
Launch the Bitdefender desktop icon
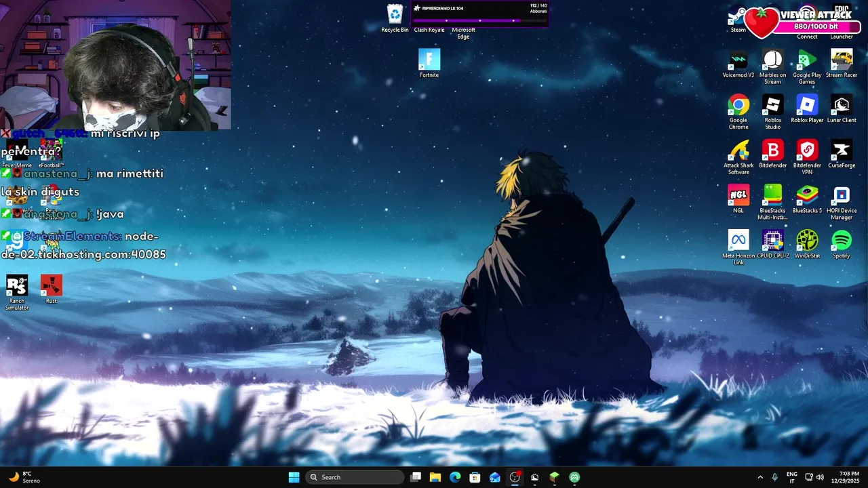772,154
